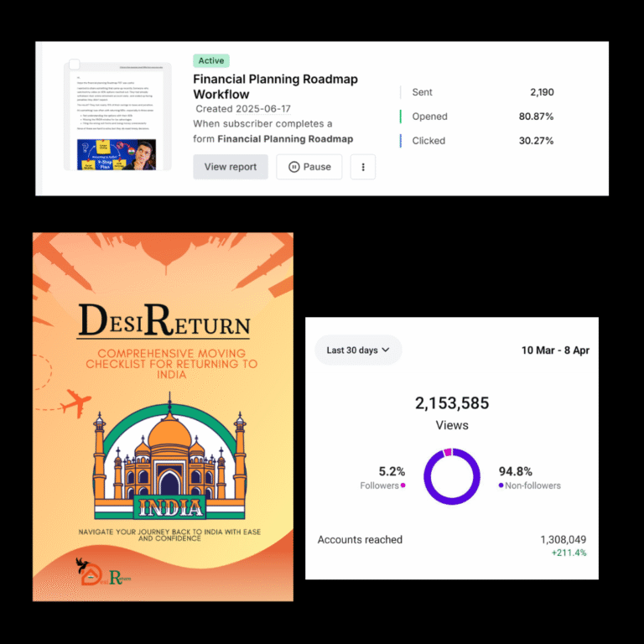
Task: Open the three-dot more options menu
Action: tap(363, 167)
